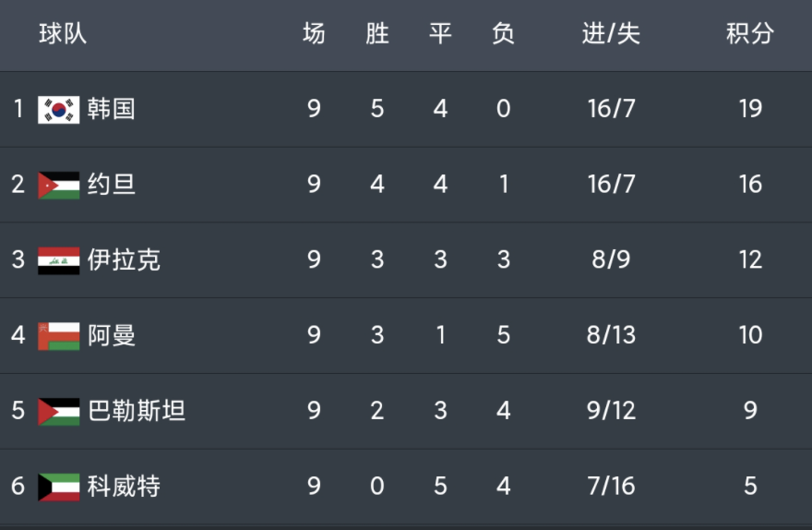Image resolution: width=812 pixels, height=530 pixels.
Task: Click the Jordan flag icon
Action: pyautogui.click(x=59, y=186)
